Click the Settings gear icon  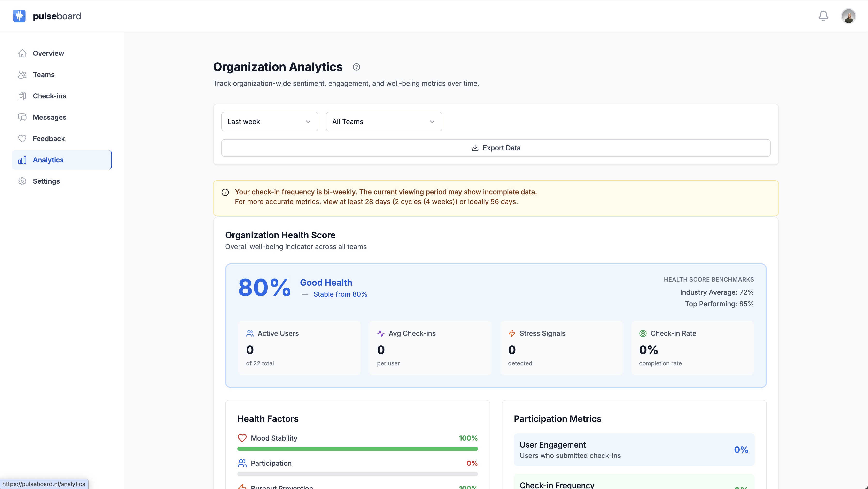22,181
